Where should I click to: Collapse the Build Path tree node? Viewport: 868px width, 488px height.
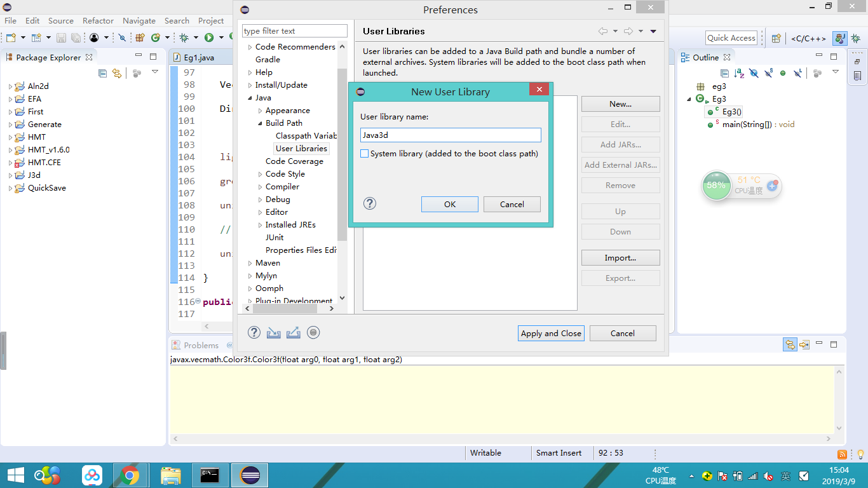tap(260, 123)
